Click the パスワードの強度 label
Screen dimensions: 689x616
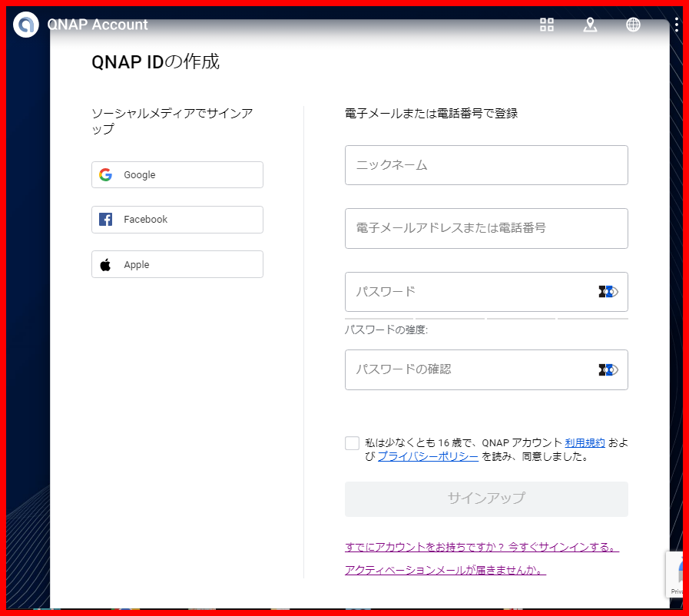[x=386, y=330]
